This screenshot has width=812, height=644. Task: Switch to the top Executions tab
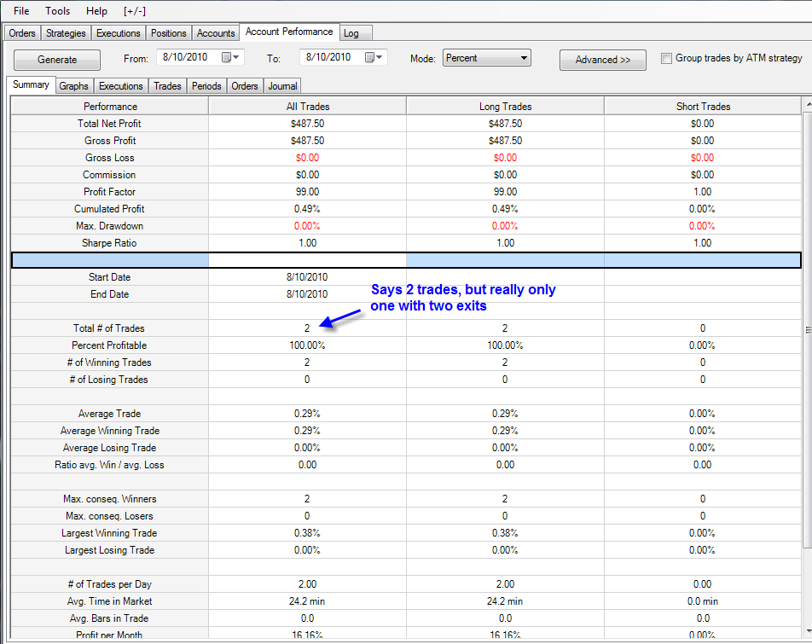pos(118,33)
